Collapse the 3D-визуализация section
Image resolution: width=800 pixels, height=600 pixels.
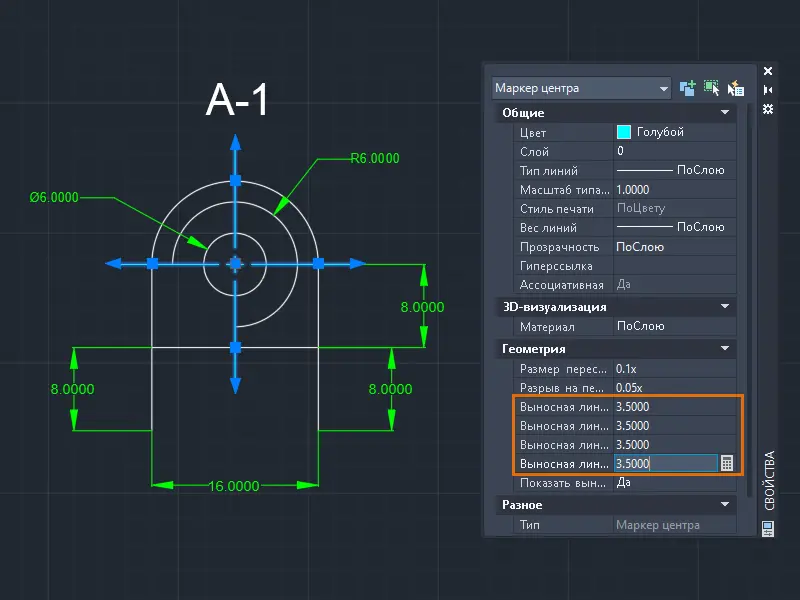724,307
